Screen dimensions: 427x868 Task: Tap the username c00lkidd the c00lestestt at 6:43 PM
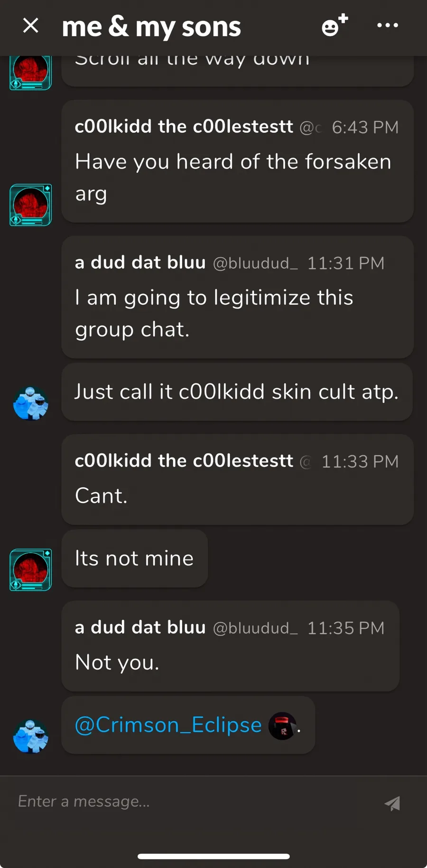[x=184, y=127]
